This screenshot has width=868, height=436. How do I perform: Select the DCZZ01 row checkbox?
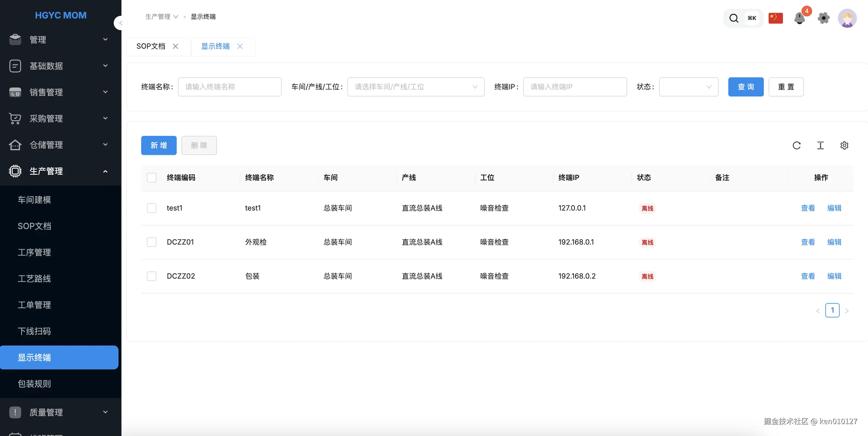pyautogui.click(x=152, y=242)
